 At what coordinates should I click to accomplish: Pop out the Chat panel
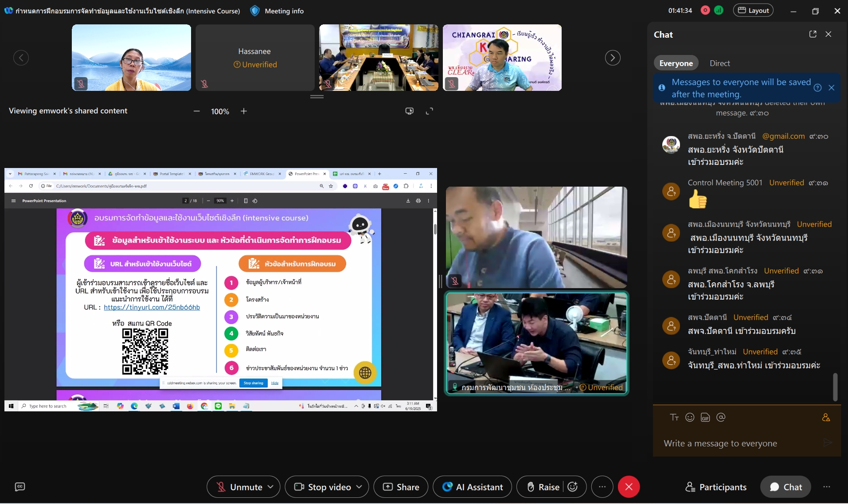point(813,34)
